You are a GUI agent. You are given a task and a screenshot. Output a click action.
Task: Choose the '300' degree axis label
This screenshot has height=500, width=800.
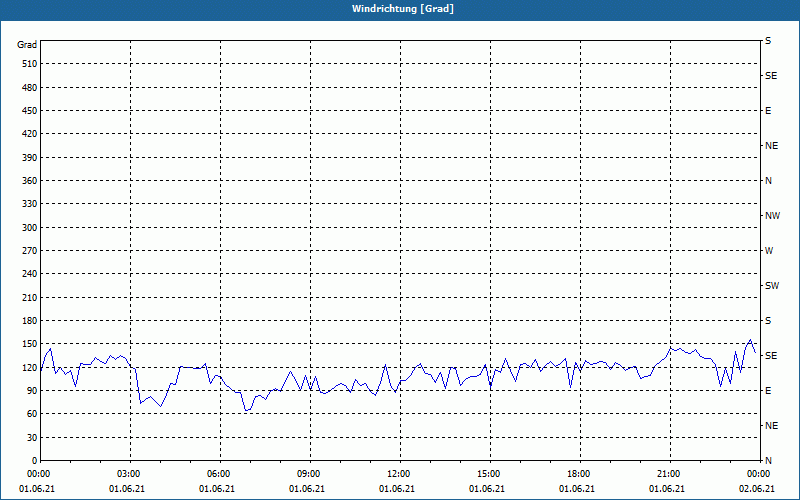(30, 227)
